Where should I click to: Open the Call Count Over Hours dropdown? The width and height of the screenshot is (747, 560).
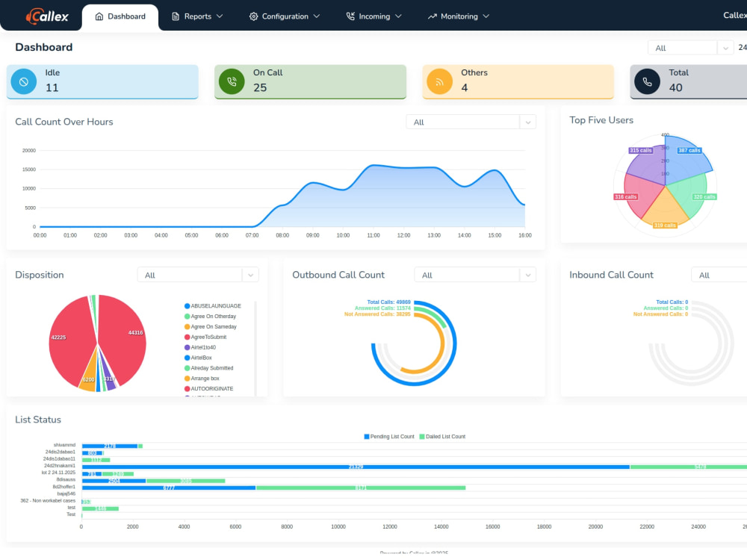click(x=471, y=122)
